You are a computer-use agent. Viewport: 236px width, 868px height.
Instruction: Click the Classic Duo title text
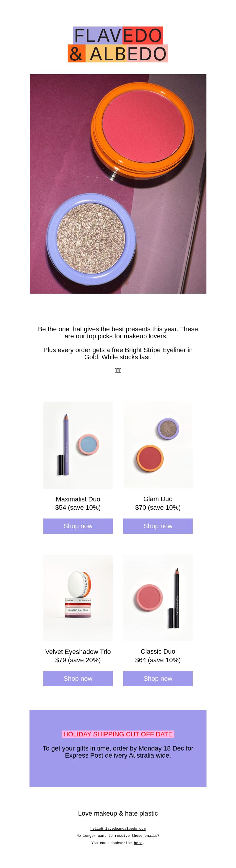(158, 652)
